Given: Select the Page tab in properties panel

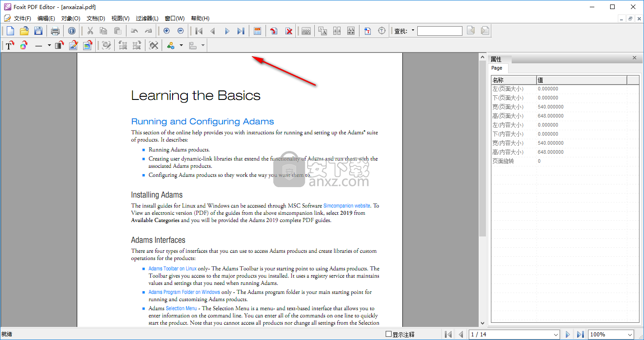Looking at the screenshot, I should point(497,68).
